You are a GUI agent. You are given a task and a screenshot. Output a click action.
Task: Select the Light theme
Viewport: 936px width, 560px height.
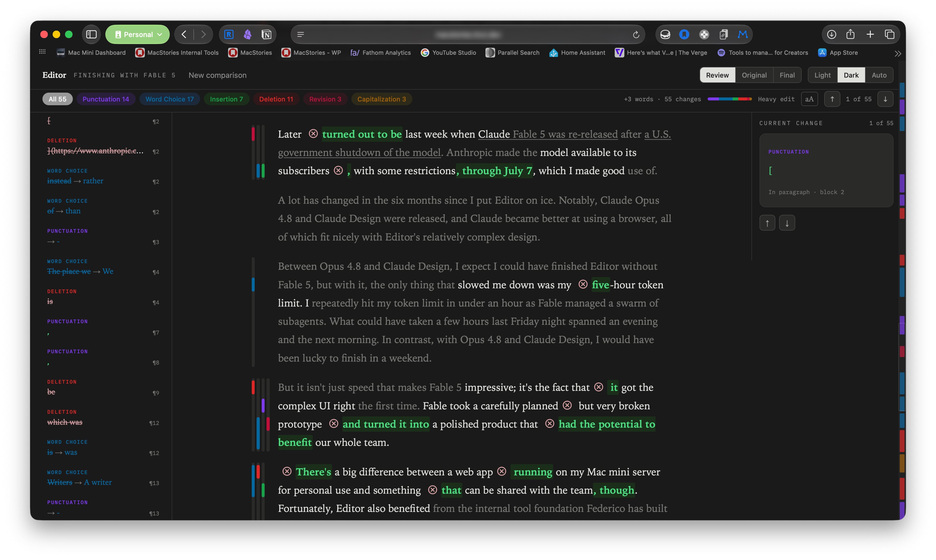822,75
